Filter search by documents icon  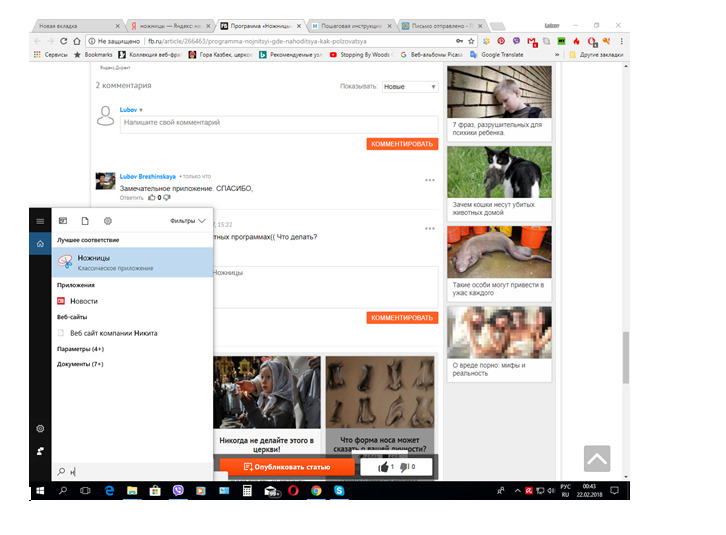click(x=85, y=221)
